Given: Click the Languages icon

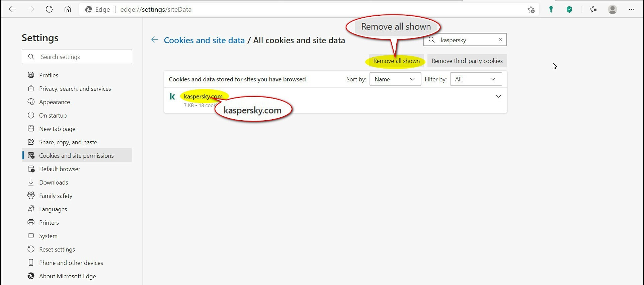Looking at the screenshot, I should coord(31,209).
